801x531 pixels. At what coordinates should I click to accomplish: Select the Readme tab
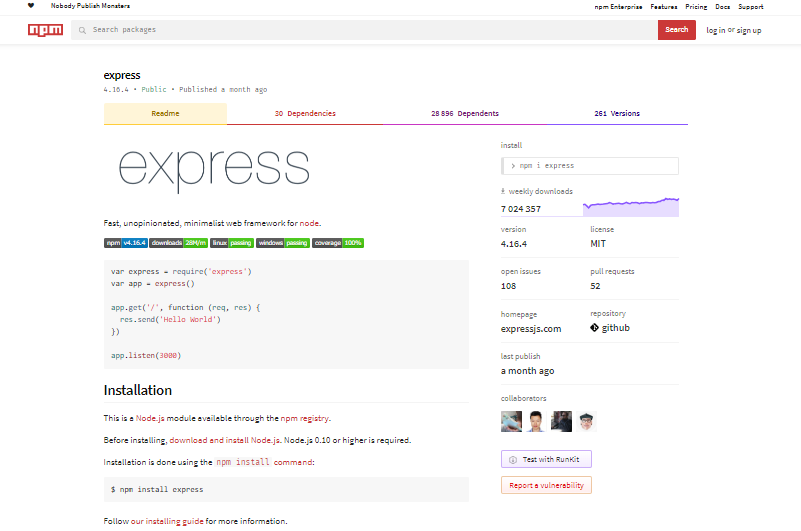165,113
